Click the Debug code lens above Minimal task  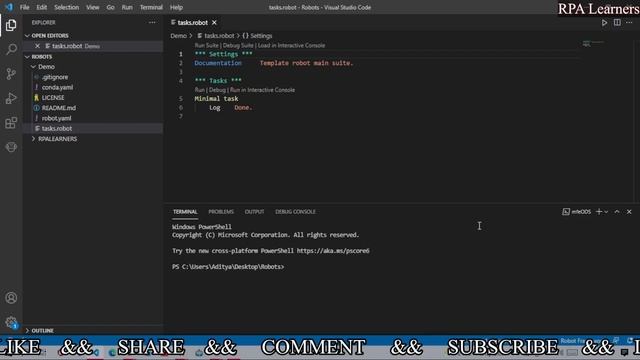(x=217, y=90)
